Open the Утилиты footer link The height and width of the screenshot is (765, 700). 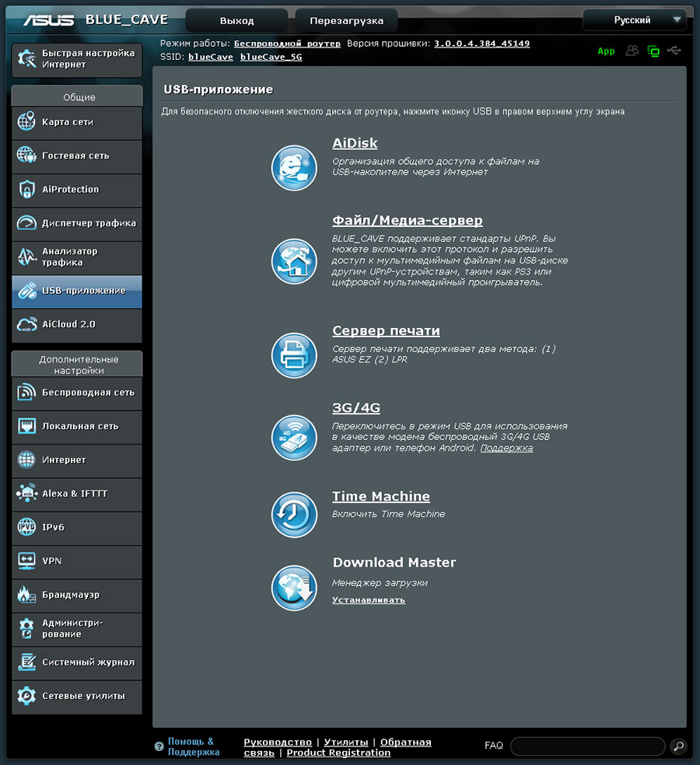coord(346,742)
